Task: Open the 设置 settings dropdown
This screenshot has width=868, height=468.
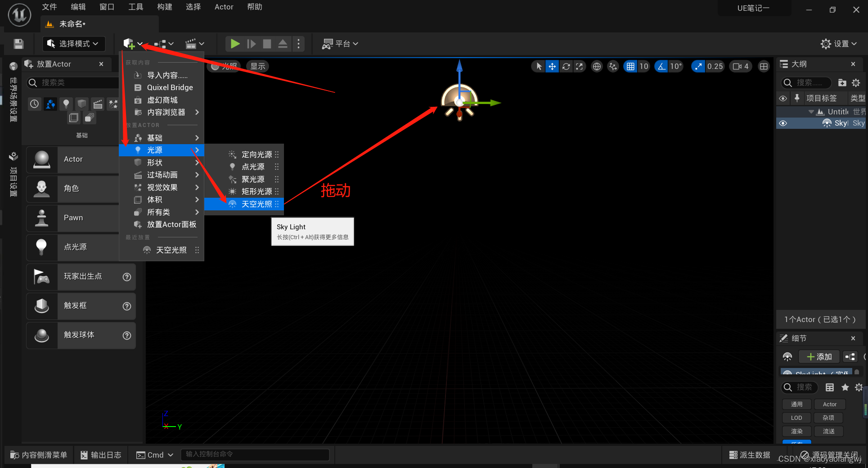Action: click(x=839, y=44)
